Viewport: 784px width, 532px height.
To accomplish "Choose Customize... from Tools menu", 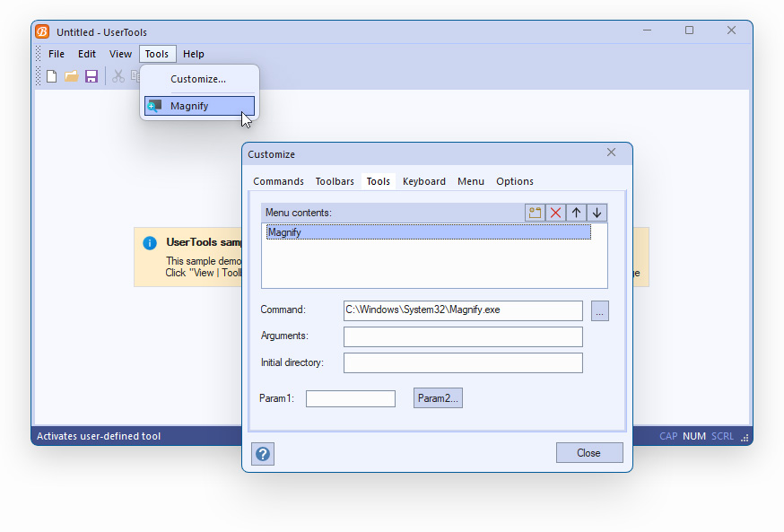I will [199, 79].
